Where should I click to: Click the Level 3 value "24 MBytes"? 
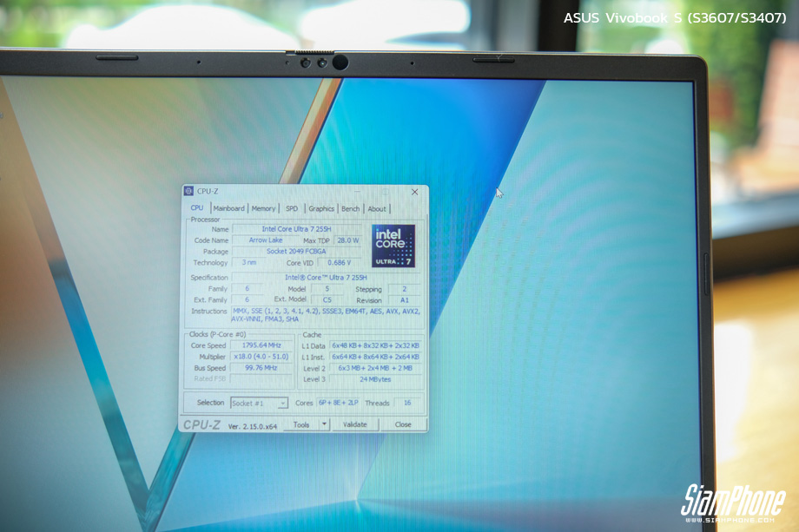(x=375, y=379)
